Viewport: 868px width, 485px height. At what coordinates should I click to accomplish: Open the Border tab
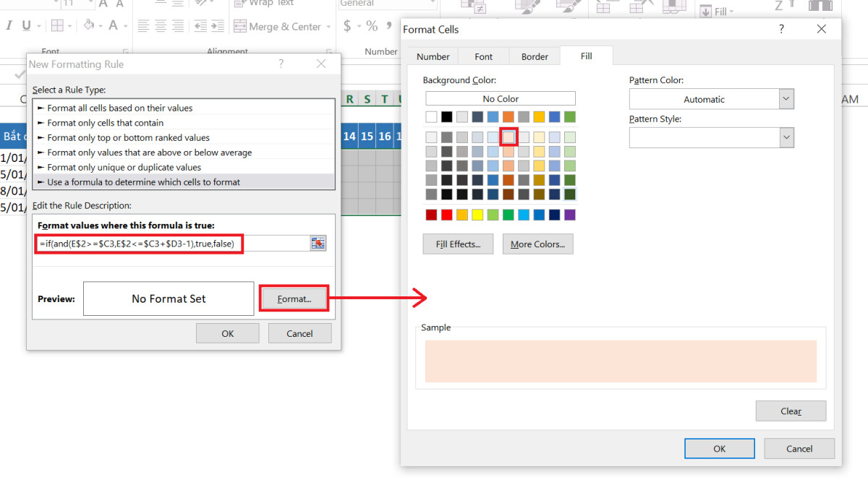535,56
